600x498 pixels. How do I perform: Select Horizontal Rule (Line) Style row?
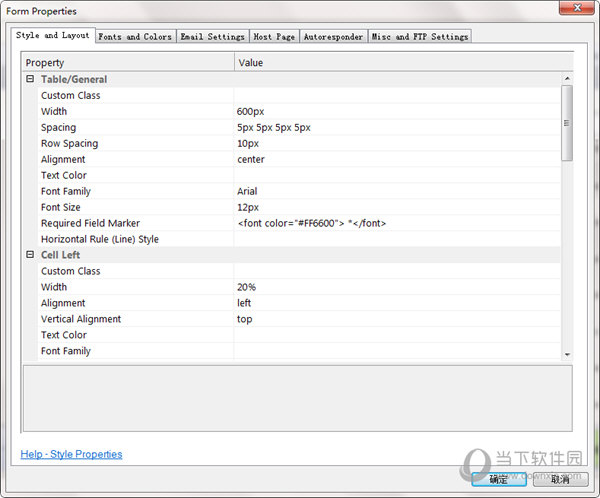click(x=299, y=239)
